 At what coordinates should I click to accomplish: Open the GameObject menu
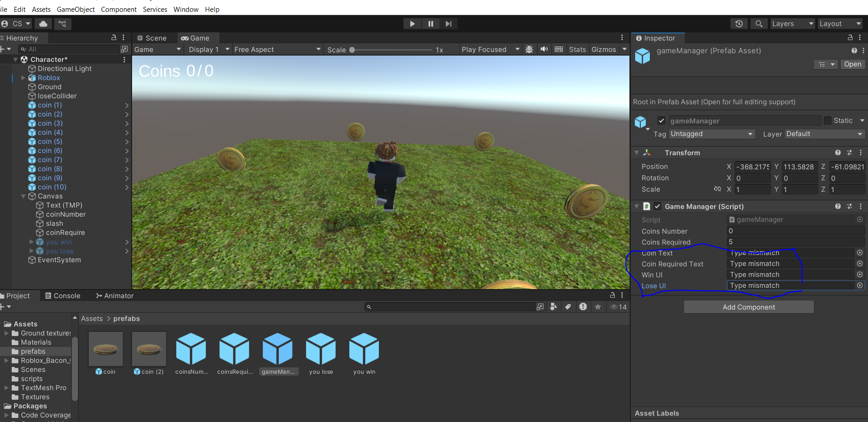[x=76, y=9]
